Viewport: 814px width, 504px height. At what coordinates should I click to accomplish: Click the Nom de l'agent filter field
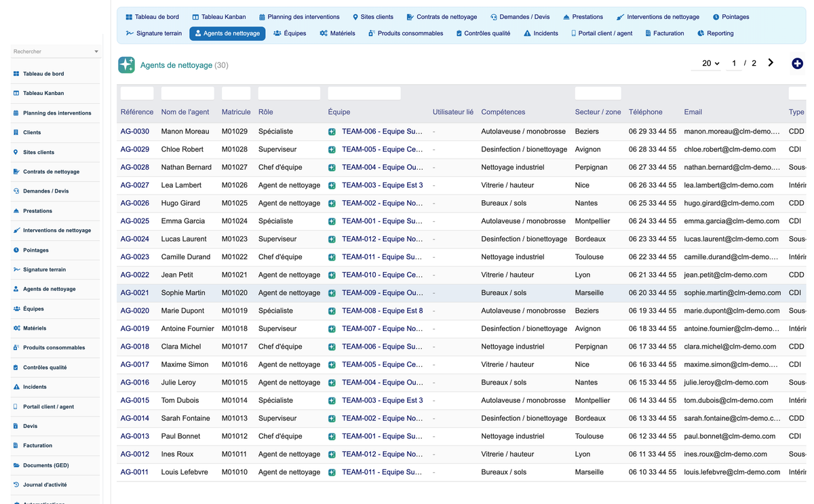coord(188,93)
